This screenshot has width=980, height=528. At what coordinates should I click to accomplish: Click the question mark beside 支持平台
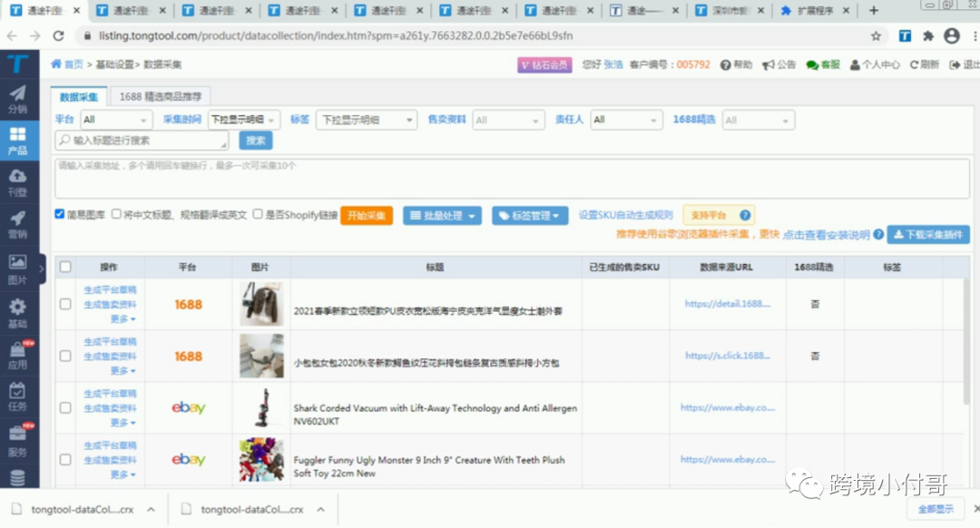click(745, 216)
